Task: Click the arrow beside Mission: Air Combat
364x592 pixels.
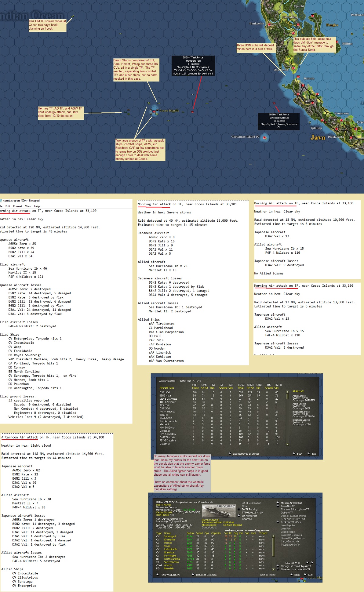Action: pyautogui.click(x=278, y=503)
